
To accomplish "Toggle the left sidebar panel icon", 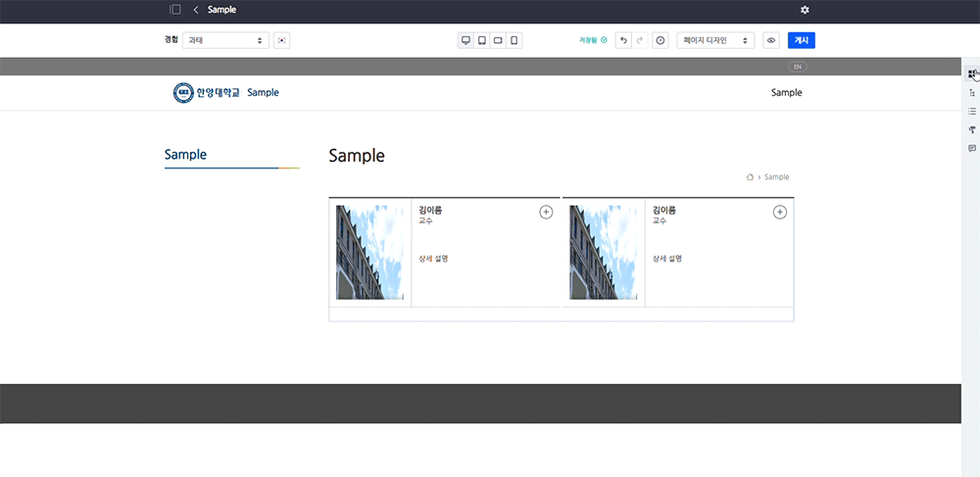I will pos(175,10).
